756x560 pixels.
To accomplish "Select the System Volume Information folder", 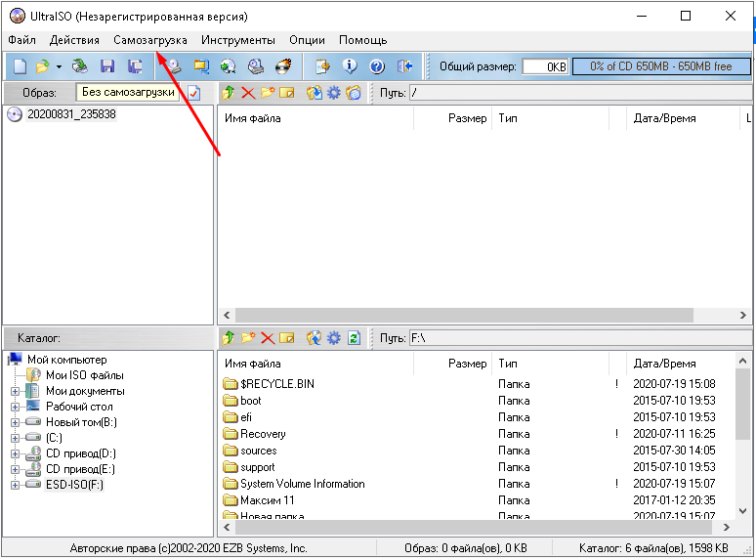I will [x=478, y=484].
